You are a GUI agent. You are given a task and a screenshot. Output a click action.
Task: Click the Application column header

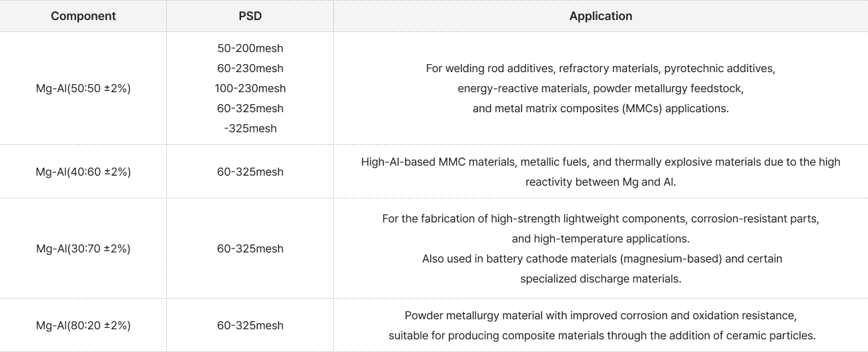click(601, 16)
